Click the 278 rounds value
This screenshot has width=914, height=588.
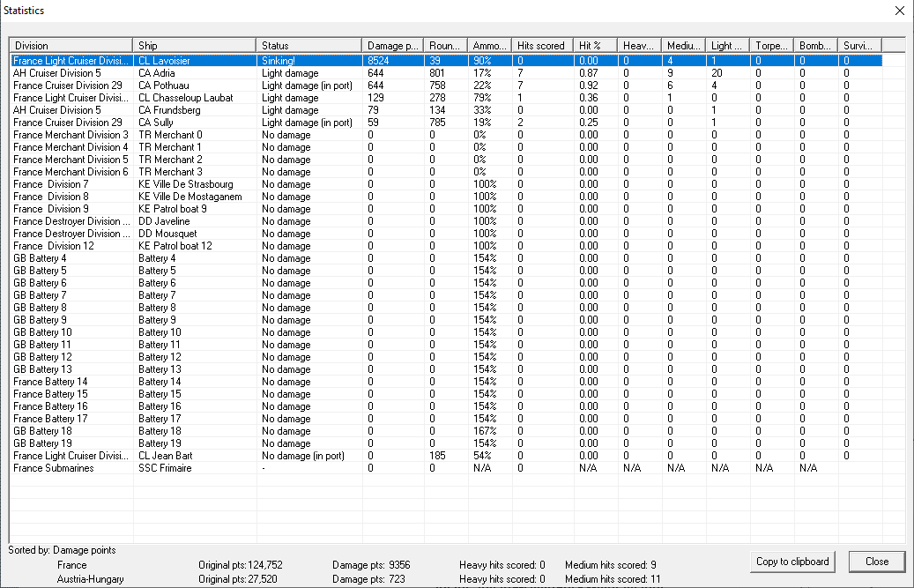coord(437,98)
